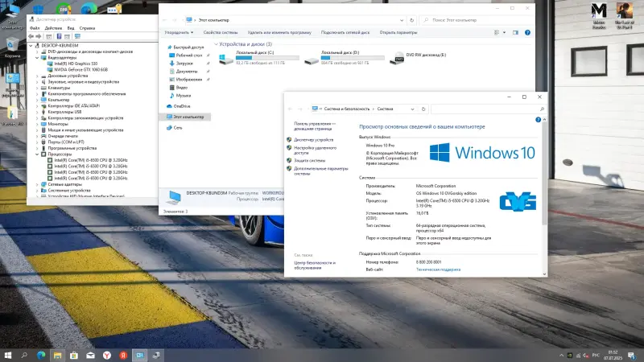Select Intel(R) HD Graphics 530 device
This screenshot has width=644, height=362.
pyautogui.click(x=76, y=64)
